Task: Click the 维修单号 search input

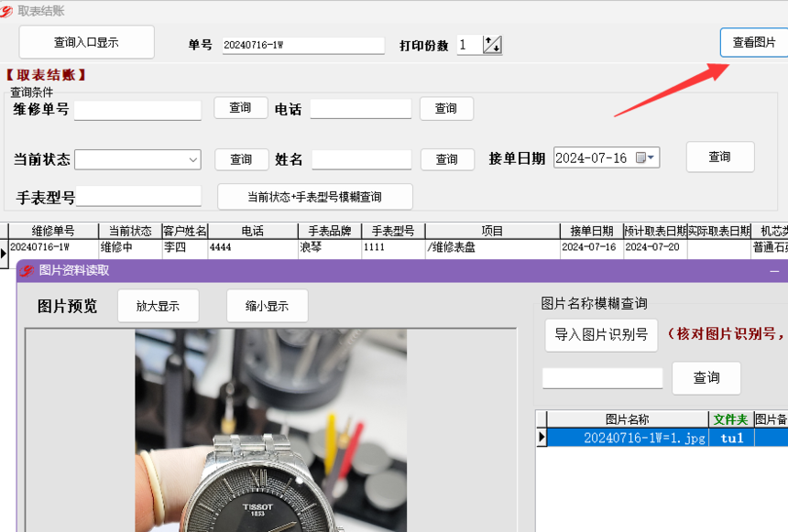Action: [x=137, y=110]
